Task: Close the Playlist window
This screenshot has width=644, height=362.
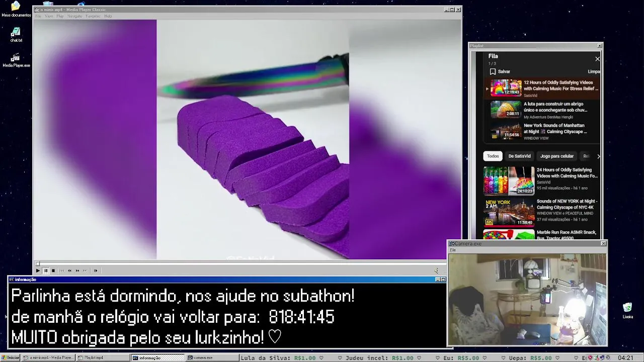Action: (x=599, y=46)
